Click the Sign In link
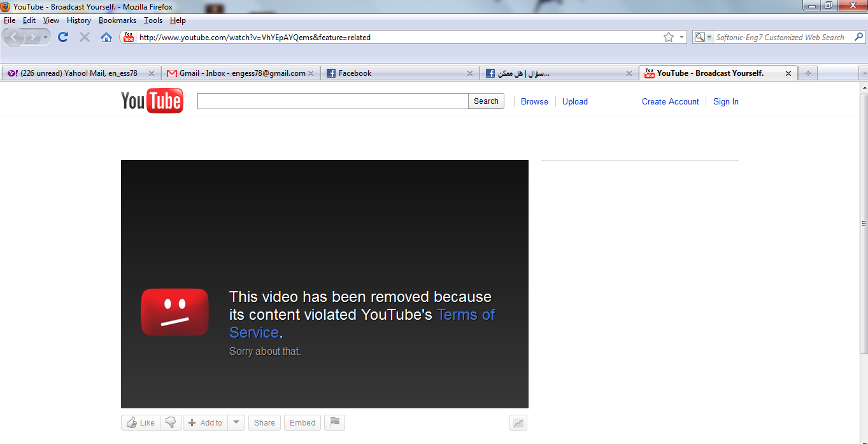 [726, 101]
